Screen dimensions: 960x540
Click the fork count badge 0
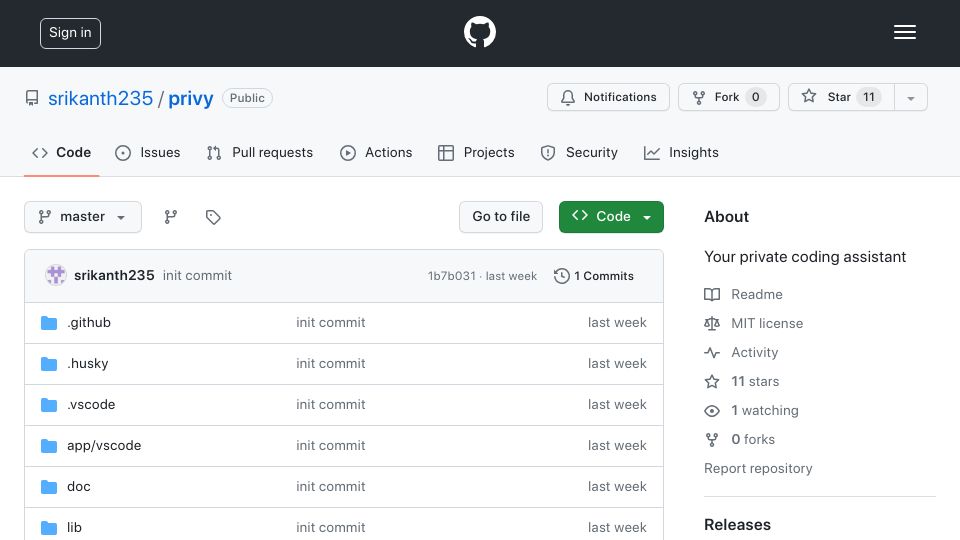756,97
